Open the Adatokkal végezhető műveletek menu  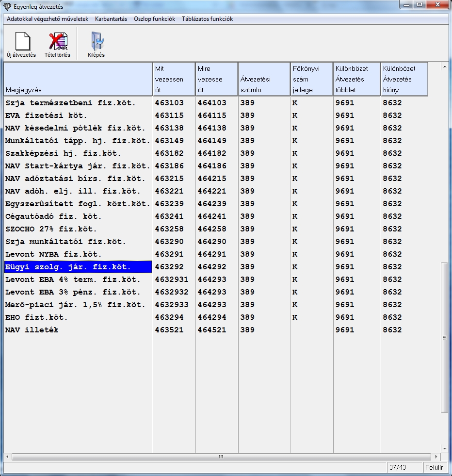coord(48,19)
